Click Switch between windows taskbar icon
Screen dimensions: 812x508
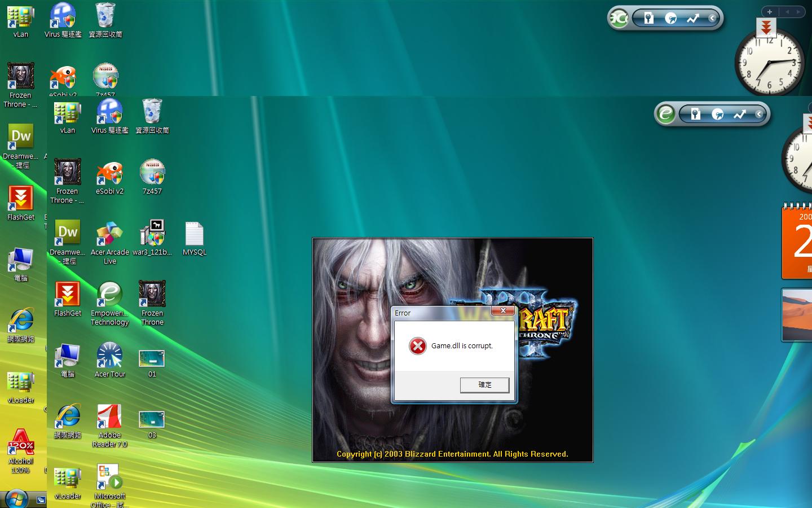pyautogui.click(x=41, y=500)
